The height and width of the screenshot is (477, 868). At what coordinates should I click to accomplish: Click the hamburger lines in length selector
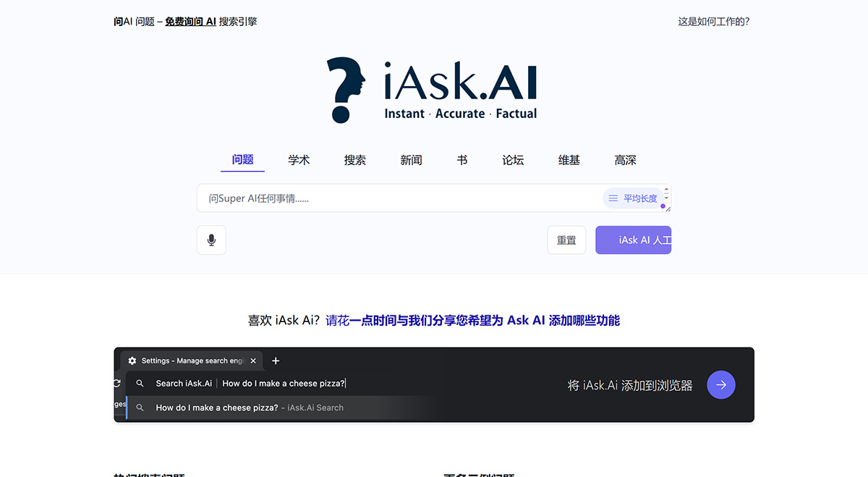(613, 198)
